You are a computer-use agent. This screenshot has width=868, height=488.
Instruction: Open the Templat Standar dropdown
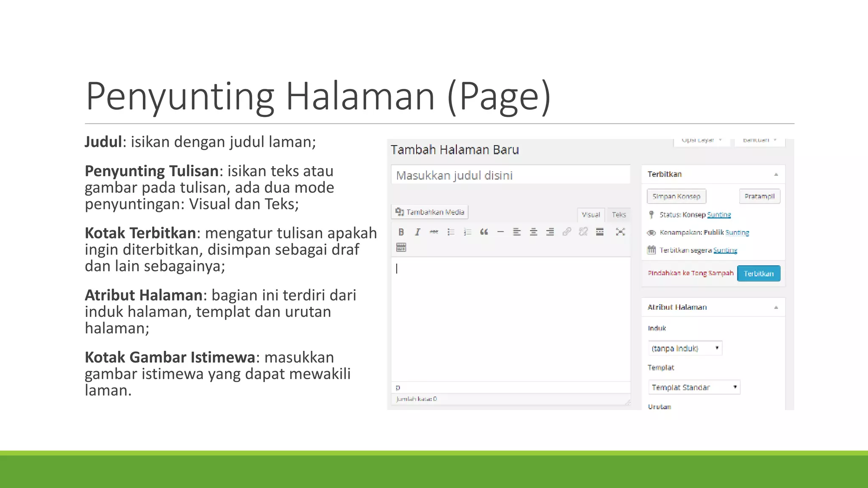(694, 387)
